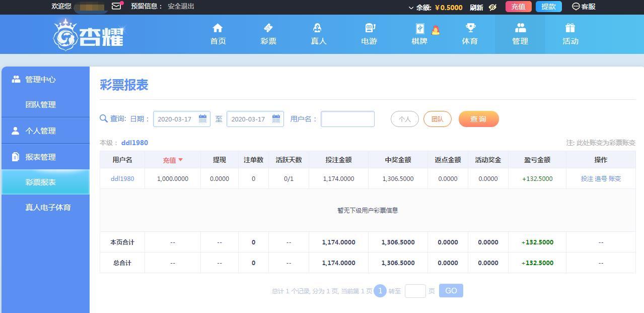Open 团队管理 in sidebar
This screenshot has height=313, width=644.
[x=41, y=104]
